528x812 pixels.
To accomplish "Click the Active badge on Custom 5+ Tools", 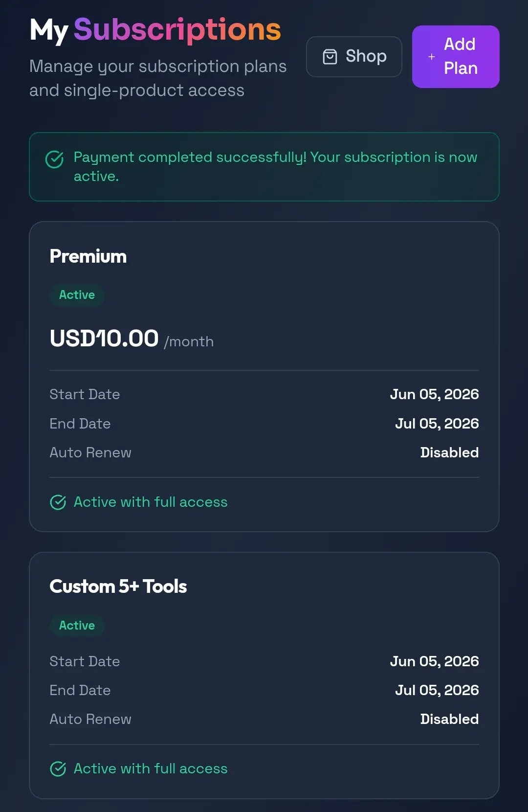I will point(77,626).
